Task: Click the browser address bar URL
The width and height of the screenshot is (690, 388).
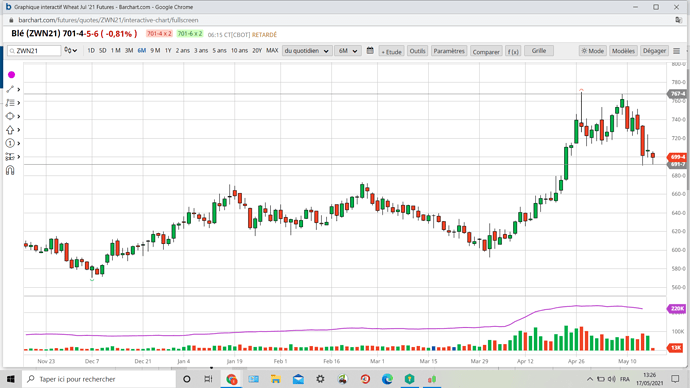Action: pos(108,20)
